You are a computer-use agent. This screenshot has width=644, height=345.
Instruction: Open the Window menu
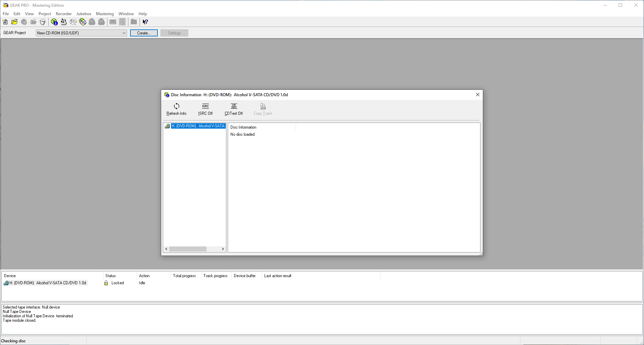click(126, 14)
